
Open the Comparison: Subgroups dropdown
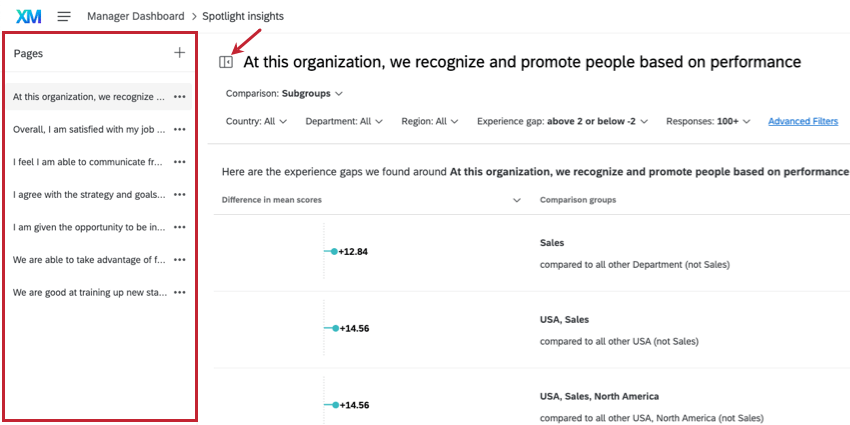tap(285, 94)
